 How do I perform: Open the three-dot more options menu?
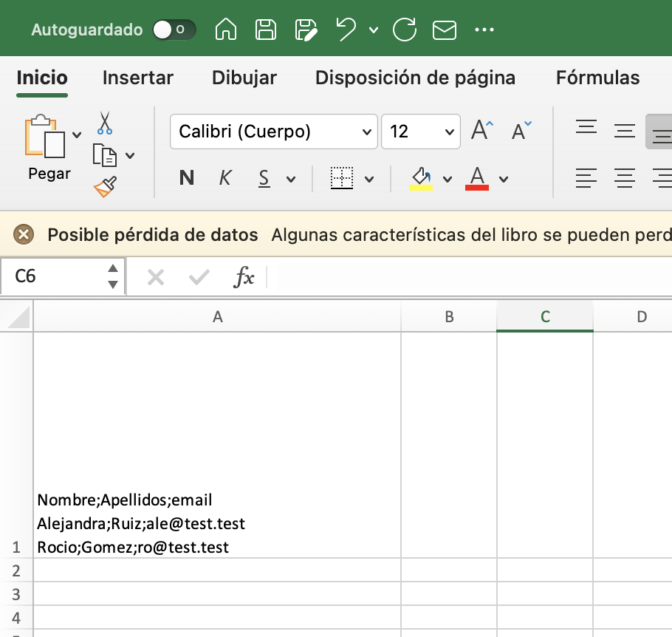pyautogui.click(x=484, y=30)
